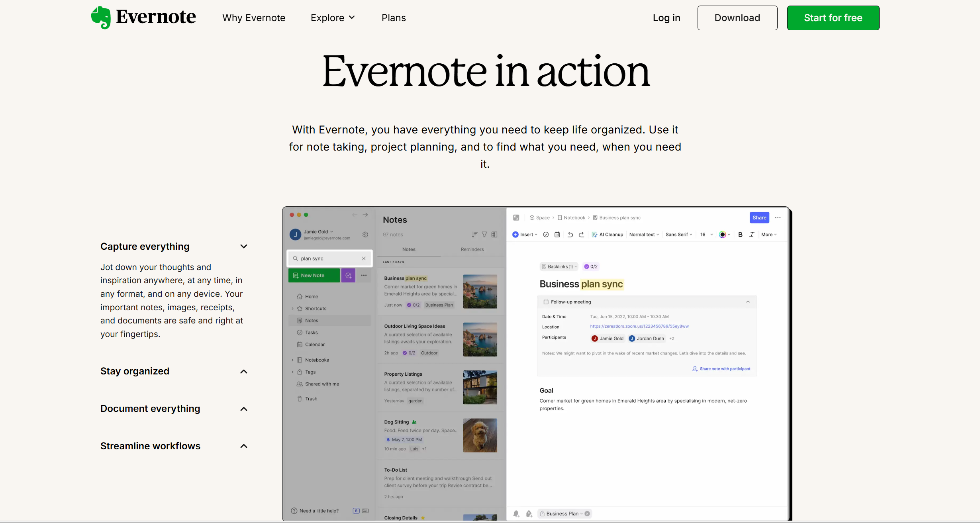Screen dimensions: 980x523
Task: Open the Insert dropdown in the note toolbar
Action: (x=525, y=235)
